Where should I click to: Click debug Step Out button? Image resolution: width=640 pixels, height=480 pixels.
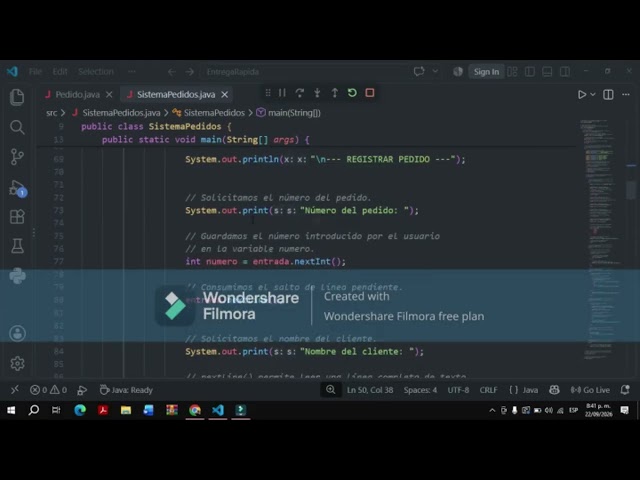tap(335, 93)
